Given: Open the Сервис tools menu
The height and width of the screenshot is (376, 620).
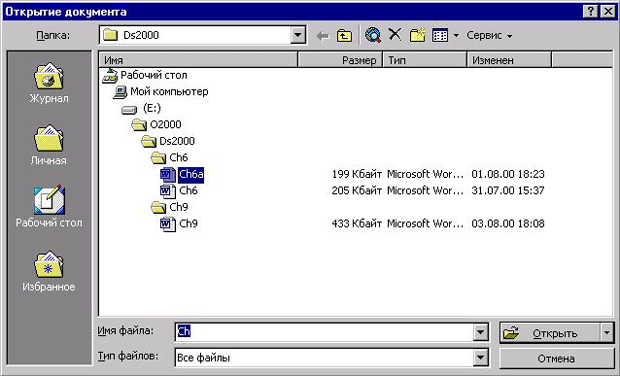Looking at the screenshot, I should point(489,36).
